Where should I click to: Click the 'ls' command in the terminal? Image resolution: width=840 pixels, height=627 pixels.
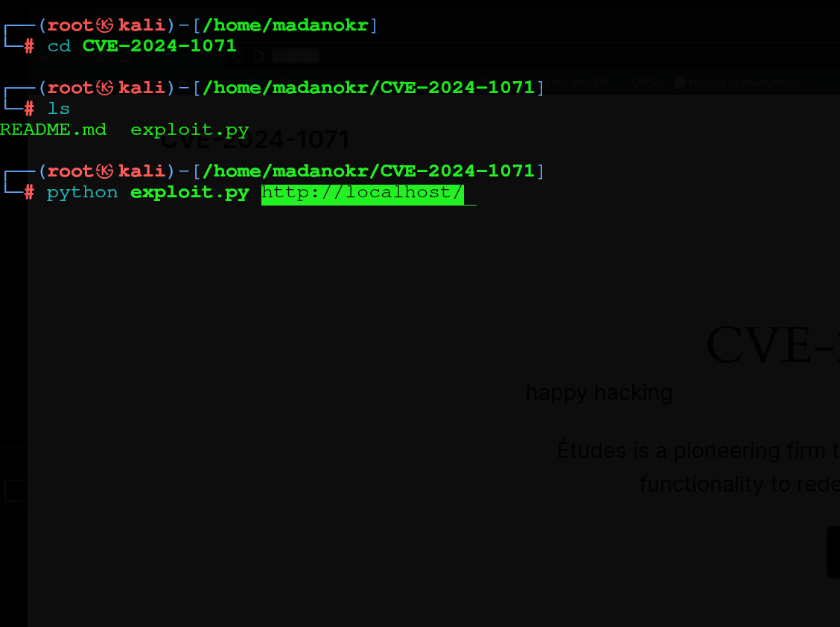pos(59,109)
